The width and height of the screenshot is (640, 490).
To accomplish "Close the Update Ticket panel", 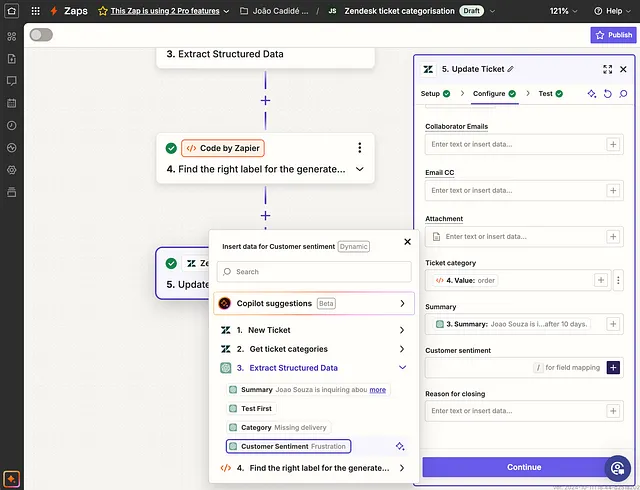I will click(623, 69).
